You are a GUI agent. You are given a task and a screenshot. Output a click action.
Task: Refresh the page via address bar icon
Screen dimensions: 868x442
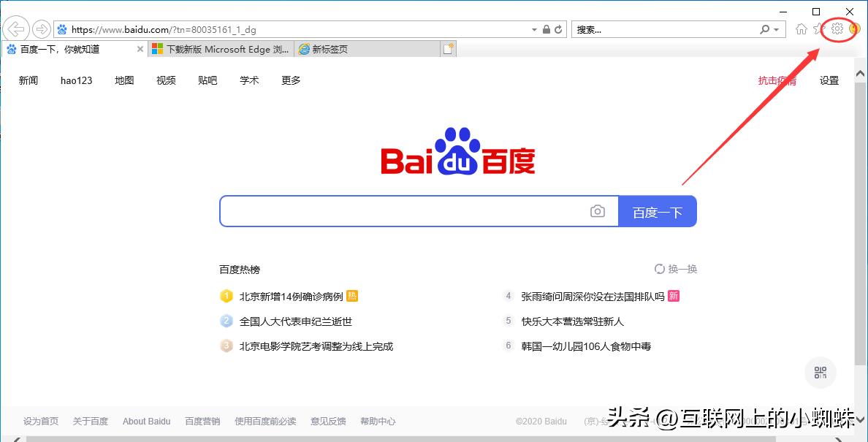point(558,29)
